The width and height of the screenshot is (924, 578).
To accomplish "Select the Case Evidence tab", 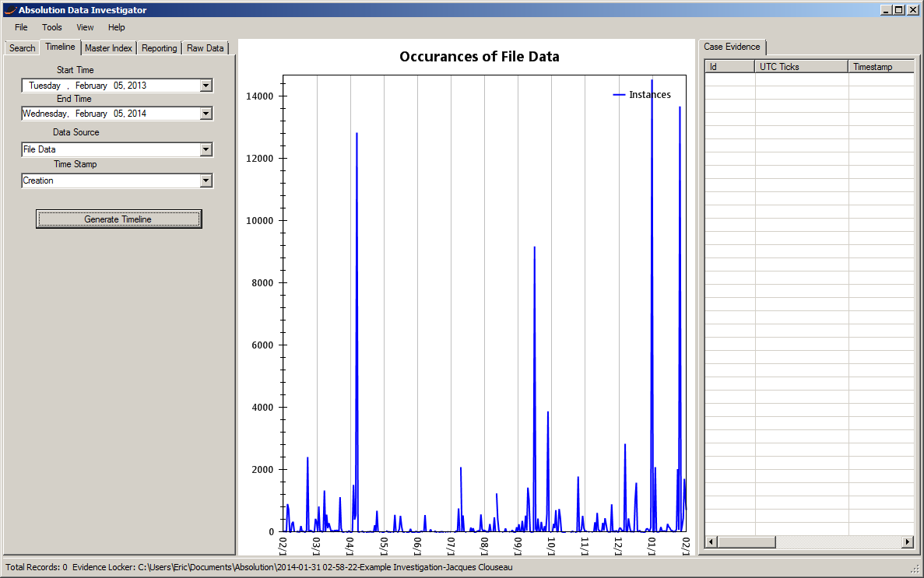I will click(732, 47).
